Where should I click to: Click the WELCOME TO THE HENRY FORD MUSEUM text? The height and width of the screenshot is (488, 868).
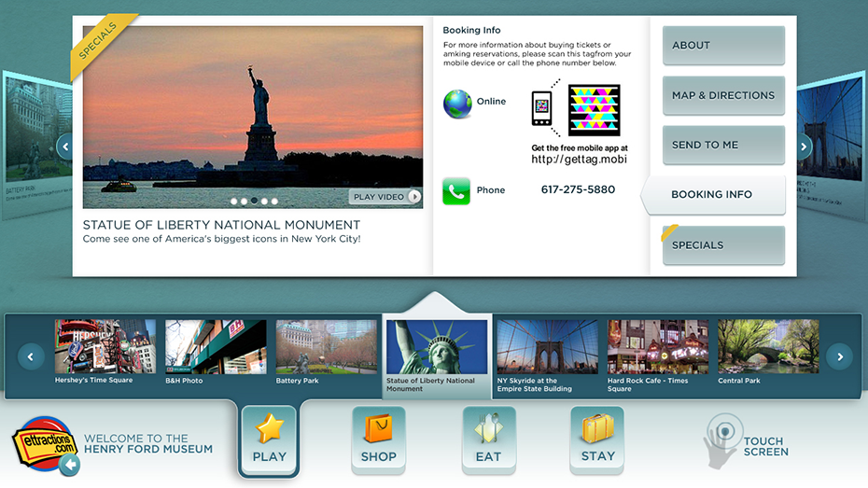click(x=148, y=444)
